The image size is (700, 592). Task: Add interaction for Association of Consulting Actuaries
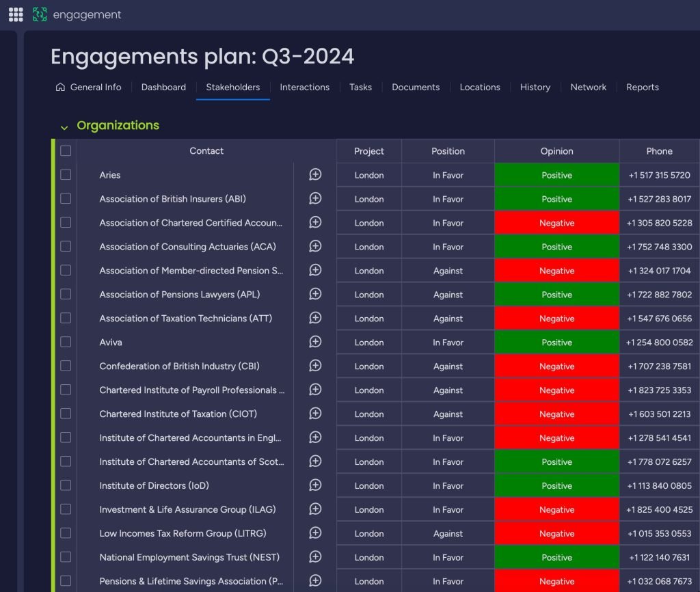[x=315, y=247]
